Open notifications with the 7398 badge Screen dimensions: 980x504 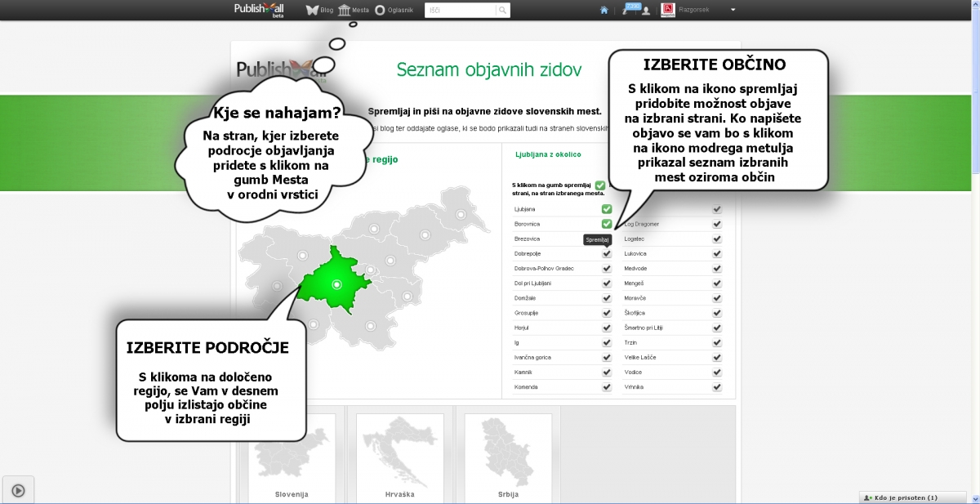tap(628, 10)
